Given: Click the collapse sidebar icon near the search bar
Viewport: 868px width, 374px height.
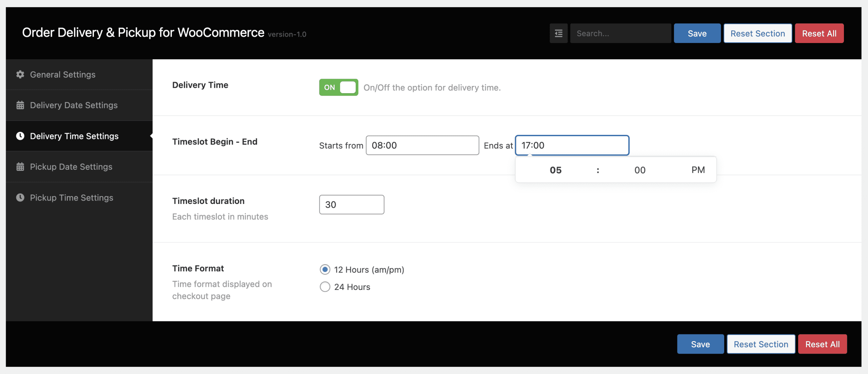Looking at the screenshot, I should [x=558, y=33].
